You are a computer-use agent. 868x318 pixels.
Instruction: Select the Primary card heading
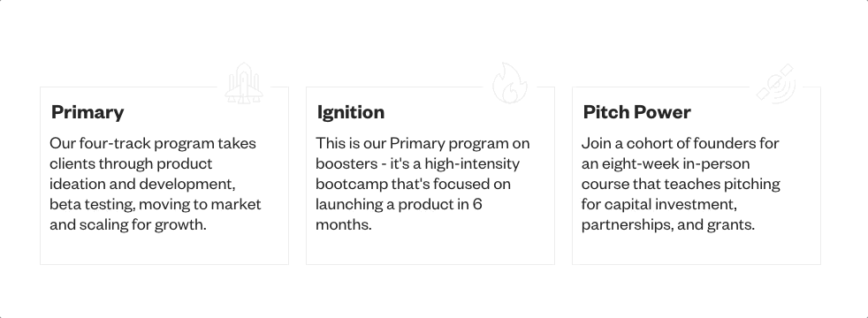coord(88,112)
